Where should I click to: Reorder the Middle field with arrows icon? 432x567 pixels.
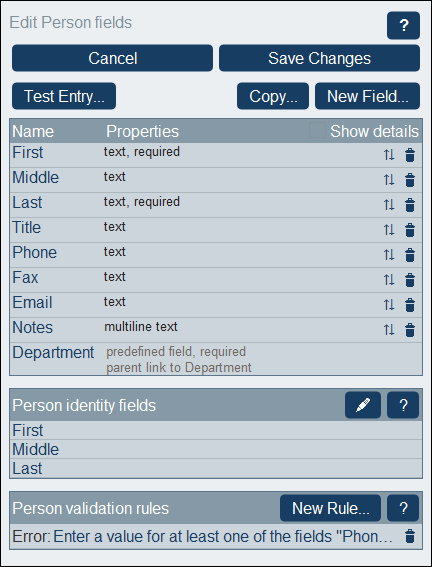389,180
